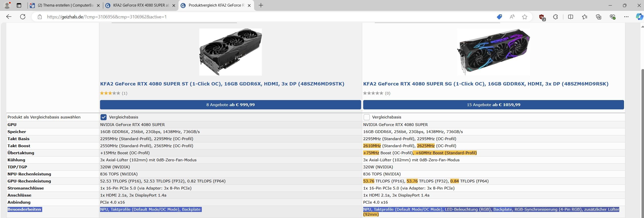Image resolution: width=644 pixels, height=218 pixels.
Task: Open Collections icon
Action: (599, 17)
